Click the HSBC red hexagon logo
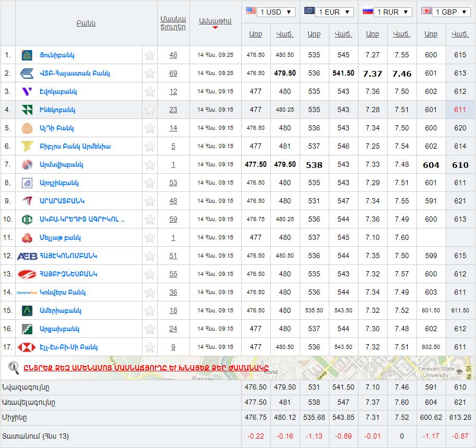Screen dimensions: 476x448 tap(27, 347)
